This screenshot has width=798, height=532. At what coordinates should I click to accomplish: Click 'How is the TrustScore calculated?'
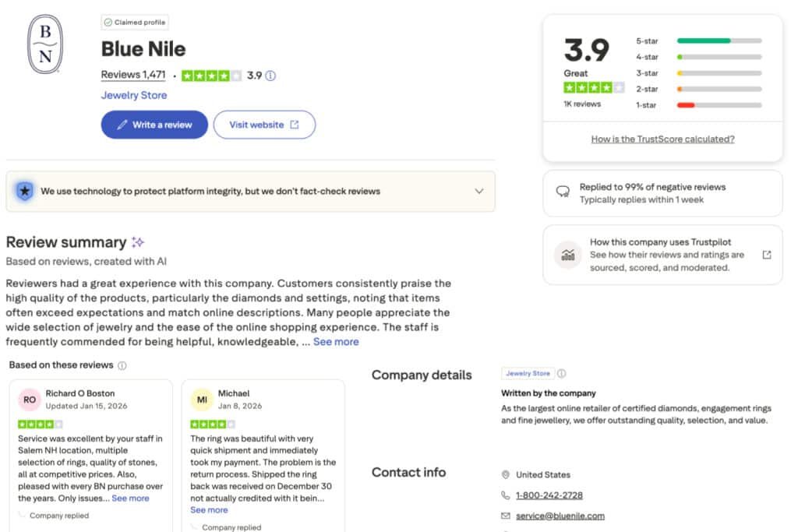click(662, 139)
